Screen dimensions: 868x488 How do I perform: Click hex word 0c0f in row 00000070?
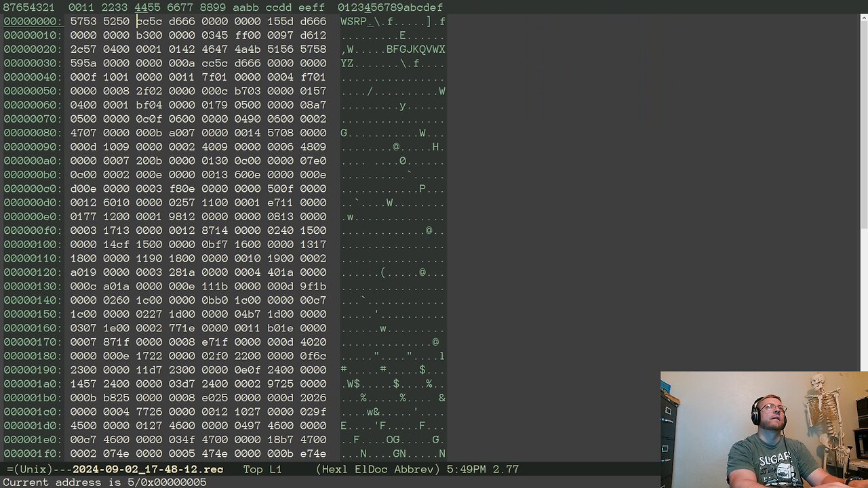149,119
